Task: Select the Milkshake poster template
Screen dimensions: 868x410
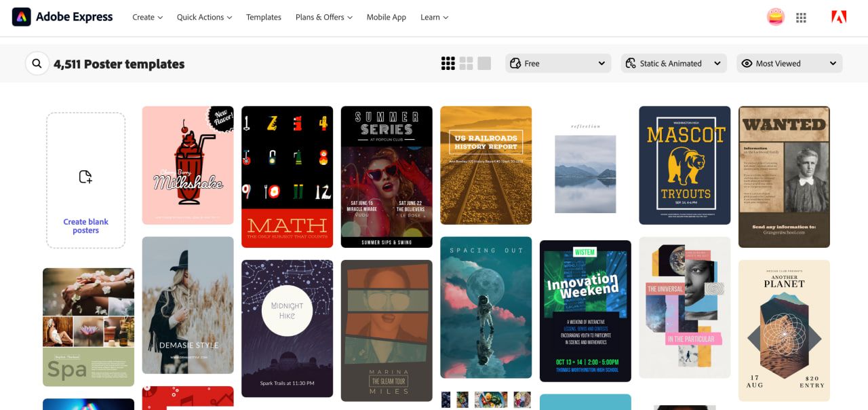Action: (188, 165)
